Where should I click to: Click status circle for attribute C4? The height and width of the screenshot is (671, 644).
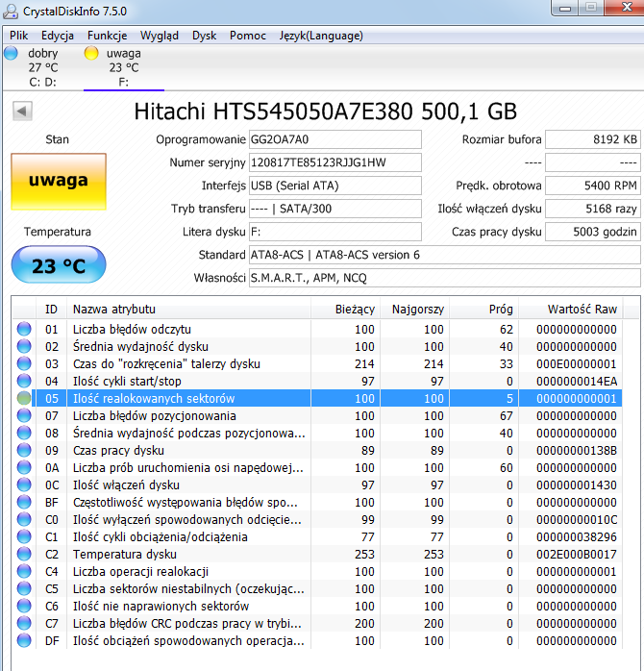pyautogui.click(x=24, y=571)
